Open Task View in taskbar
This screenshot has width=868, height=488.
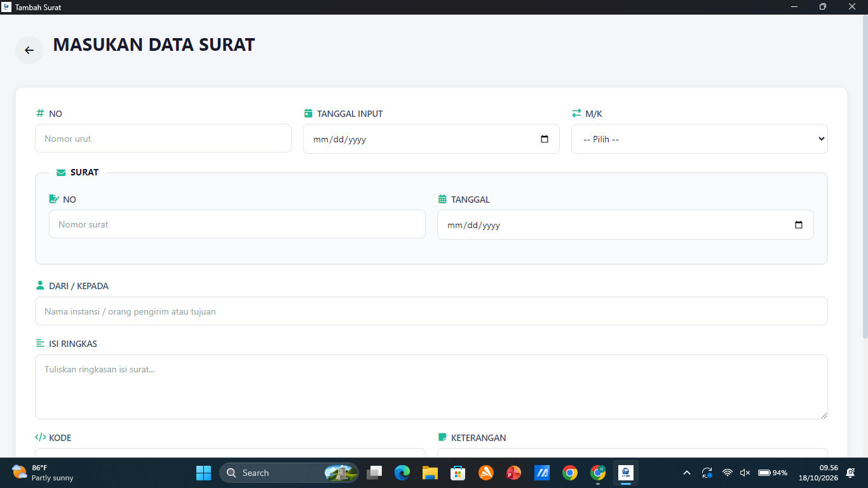tap(374, 473)
